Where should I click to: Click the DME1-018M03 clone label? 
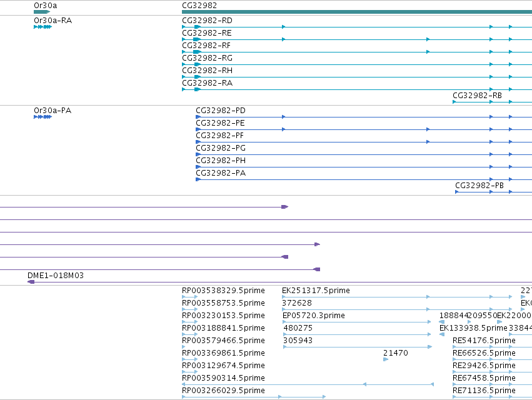pos(56,276)
